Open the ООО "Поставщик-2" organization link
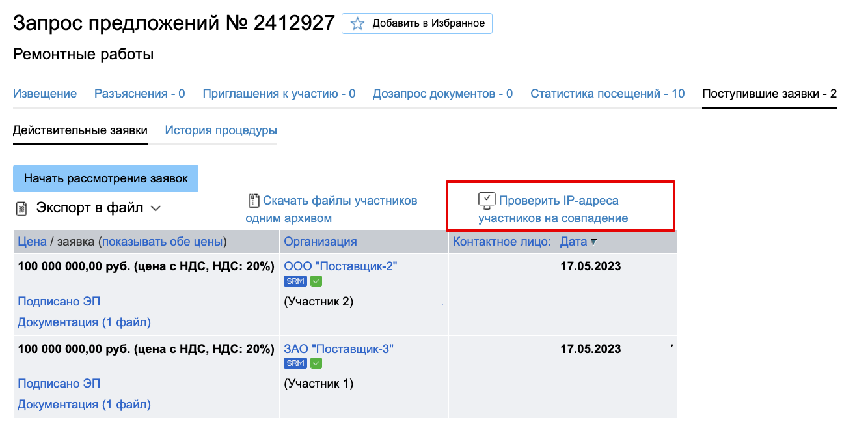Image resolution: width=868 pixels, height=426 pixels. coord(340,266)
